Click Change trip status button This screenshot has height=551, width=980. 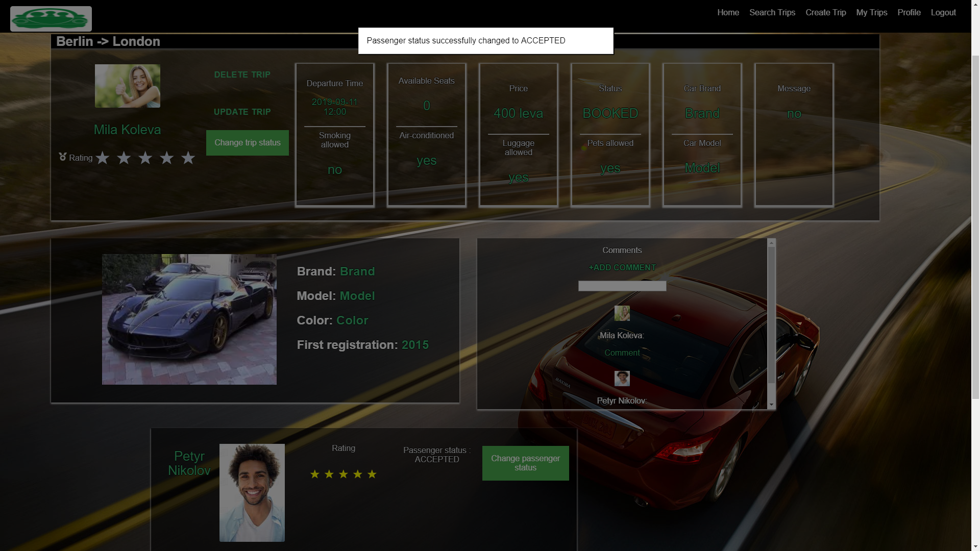tap(248, 143)
